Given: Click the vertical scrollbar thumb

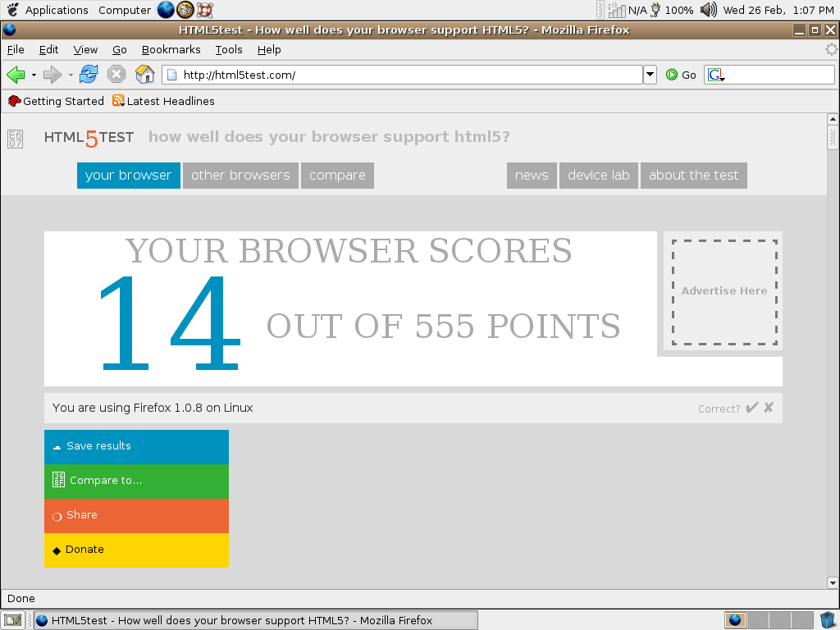Looking at the screenshot, I should click(833, 138).
